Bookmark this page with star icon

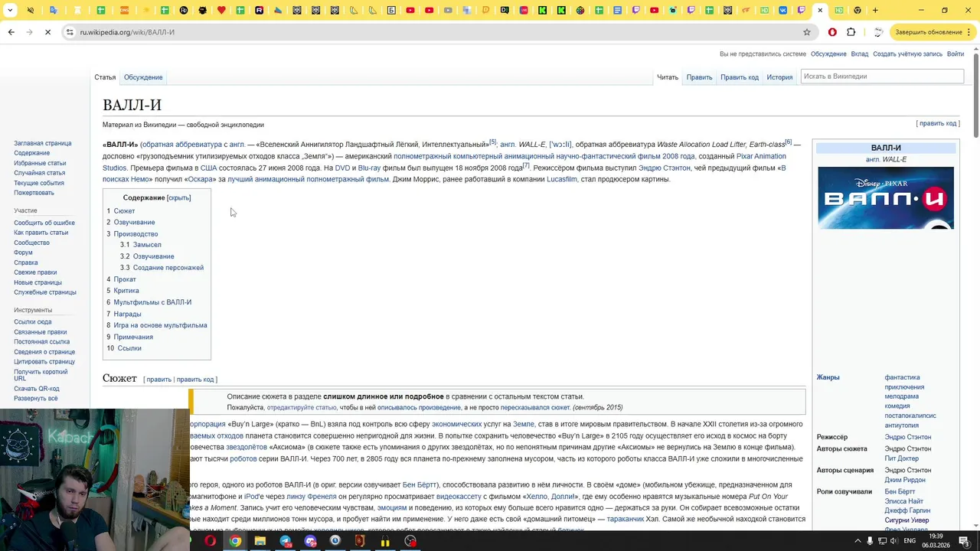tap(806, 32)
